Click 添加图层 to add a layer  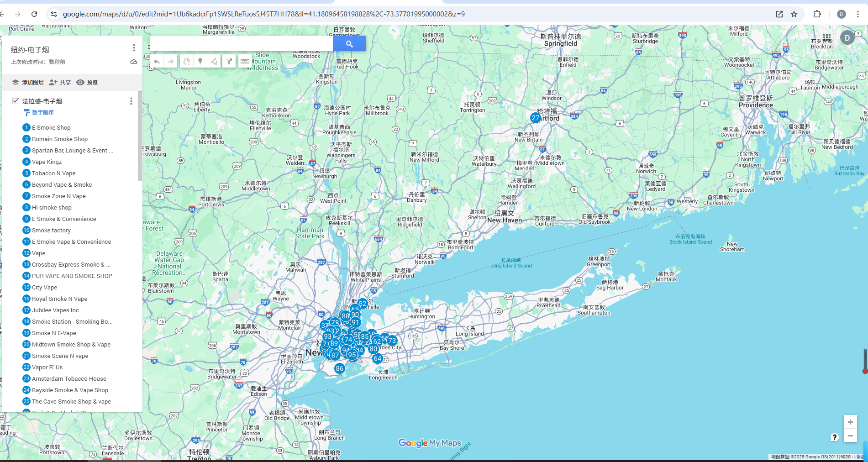pos(28,83)
